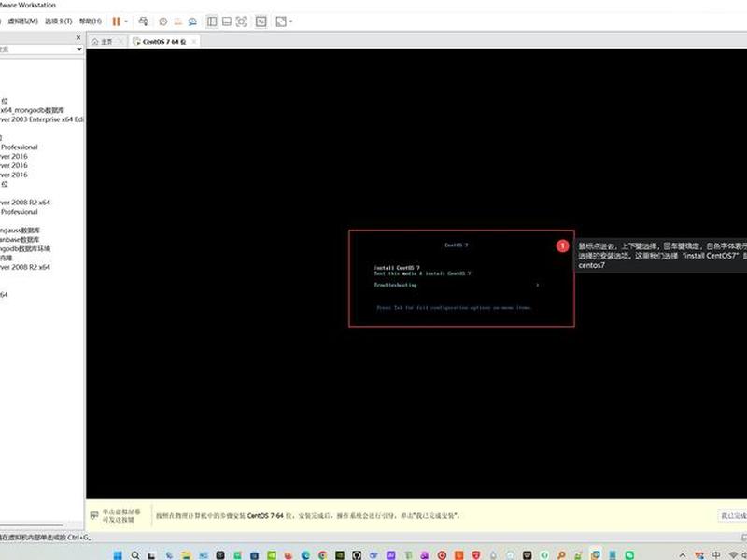Open Windows taskbar search
This screenshot has height=560, width=747.
(134, 555)
